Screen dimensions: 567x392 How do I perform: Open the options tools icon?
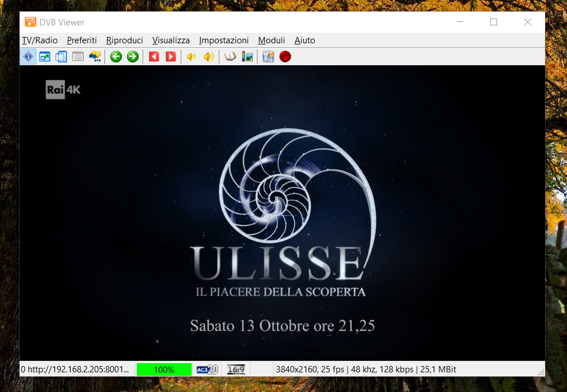(268, 57)
